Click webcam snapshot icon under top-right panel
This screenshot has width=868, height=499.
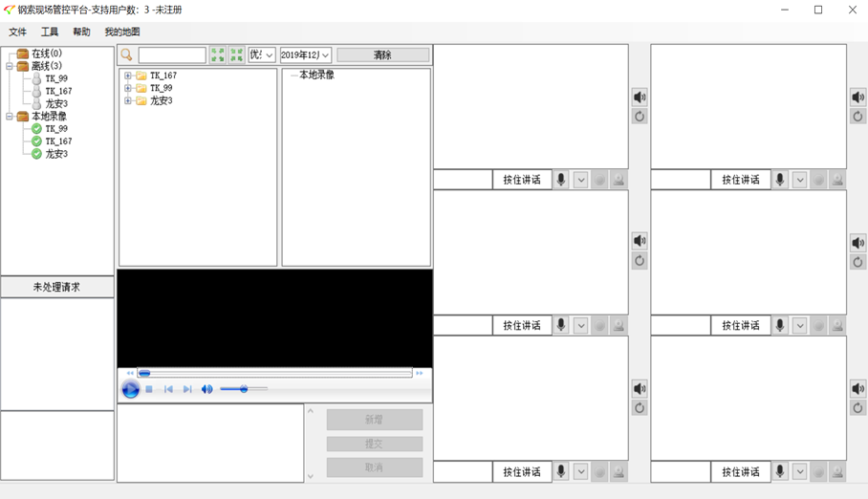tap(837, 180)
